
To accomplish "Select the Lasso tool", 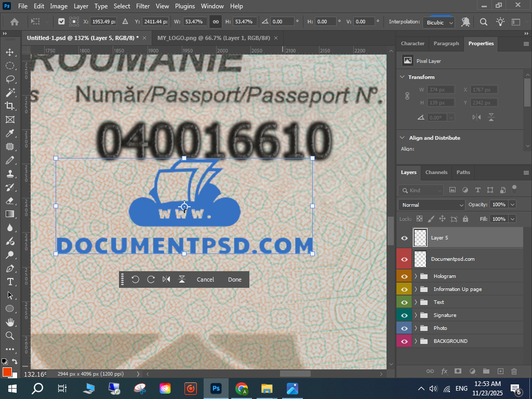I will coord(9,79).
